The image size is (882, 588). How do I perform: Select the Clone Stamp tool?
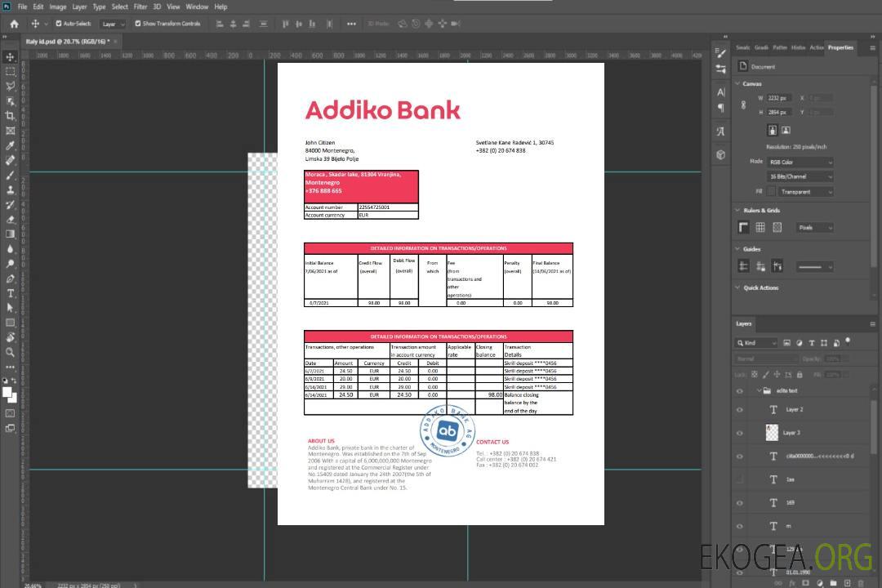click(x=10, y=190)
